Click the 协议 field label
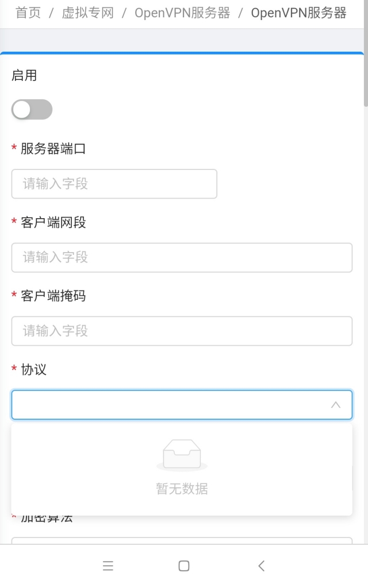The height and width of the screenshot is (588, 368). 33,369
